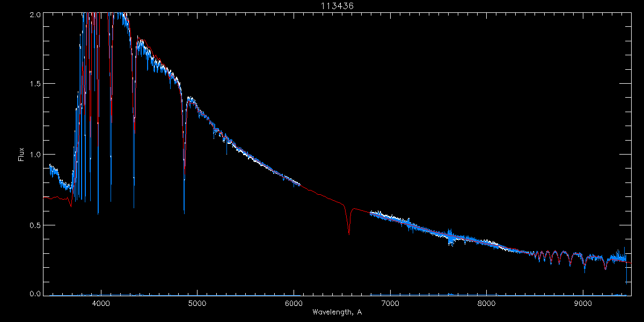Click the Flux axis label
Viewport: 644px width, 322px height.
click(x=21, y=155)
